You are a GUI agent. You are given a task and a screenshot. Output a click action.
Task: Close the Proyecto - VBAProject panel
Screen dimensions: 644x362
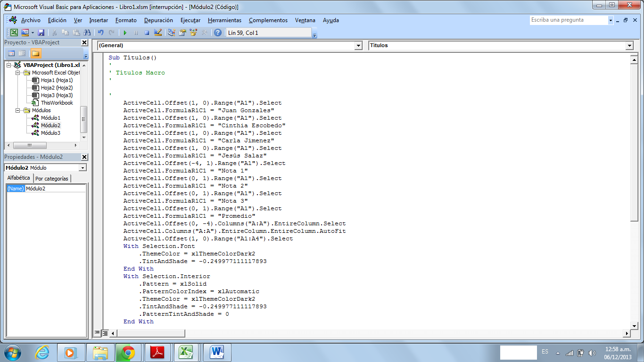[84, 42]
